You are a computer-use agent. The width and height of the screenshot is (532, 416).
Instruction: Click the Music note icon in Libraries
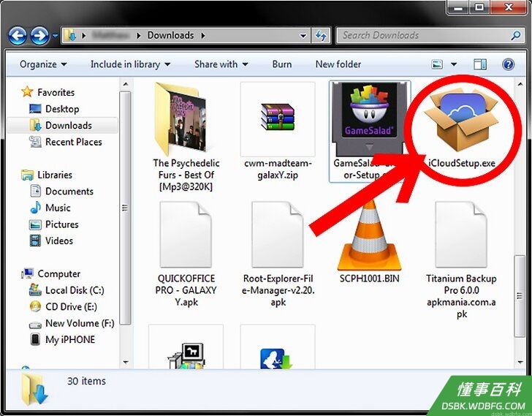click(35, 208)
